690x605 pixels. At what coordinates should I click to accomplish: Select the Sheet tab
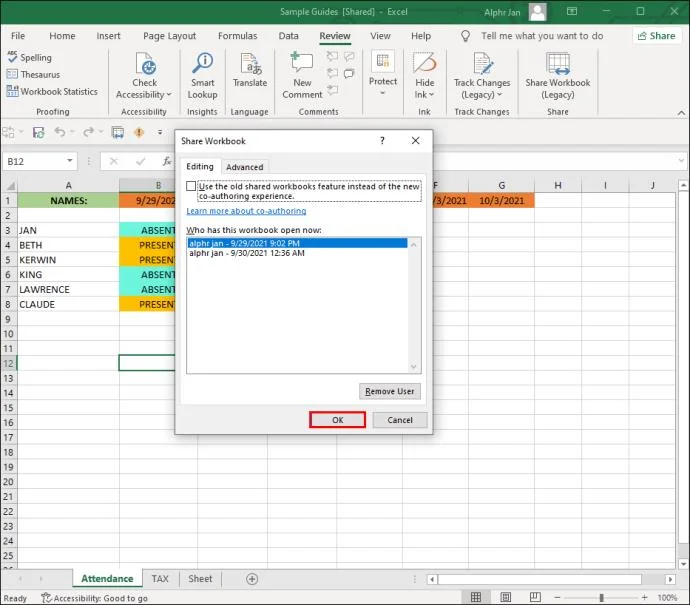point(200,579)
